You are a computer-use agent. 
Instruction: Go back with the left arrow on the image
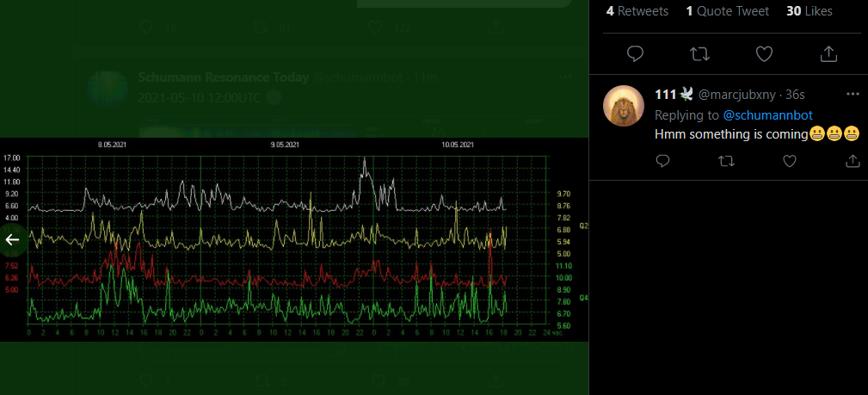[12, 240]
